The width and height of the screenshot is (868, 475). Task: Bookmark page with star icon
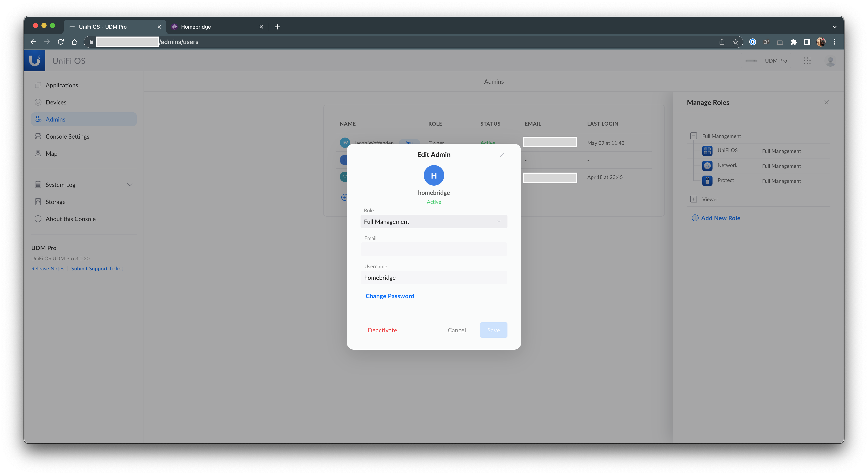(x=735, y=42)
